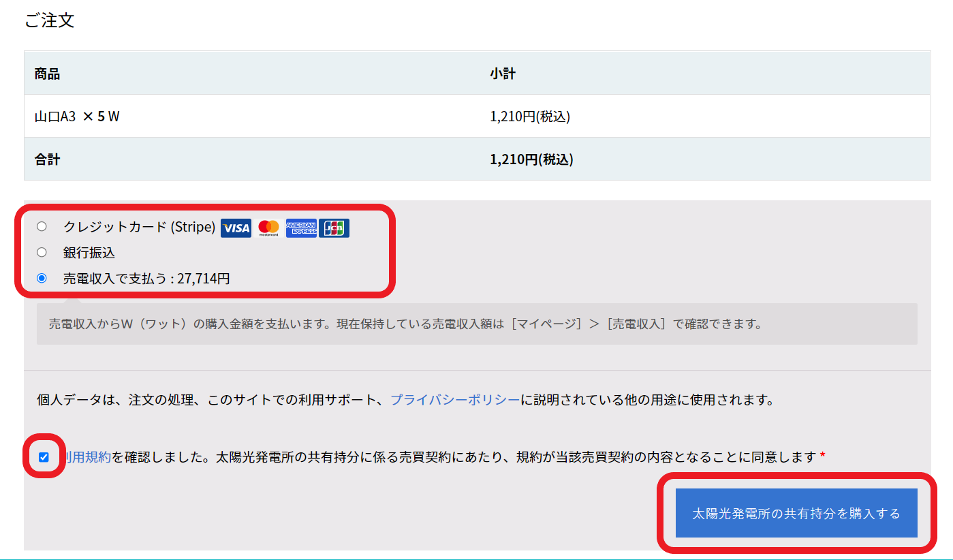Click the 山口A3 × 5 W product row

pos(77,116)
